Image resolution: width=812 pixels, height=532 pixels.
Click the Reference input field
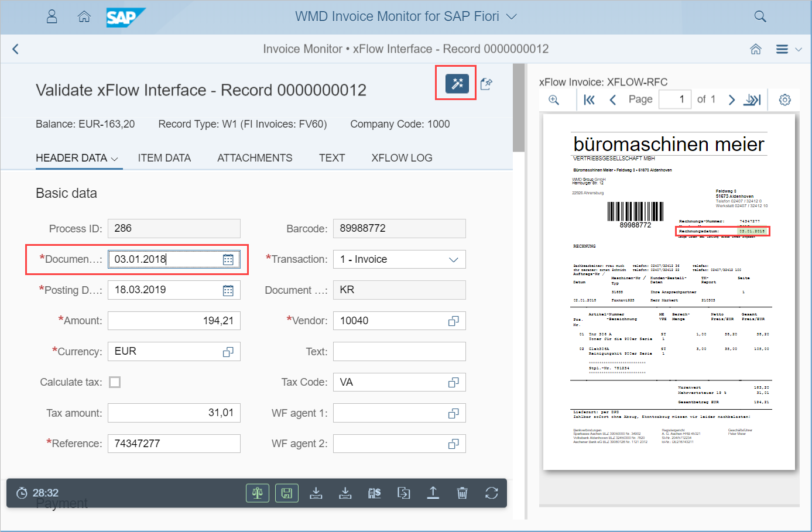174,444
